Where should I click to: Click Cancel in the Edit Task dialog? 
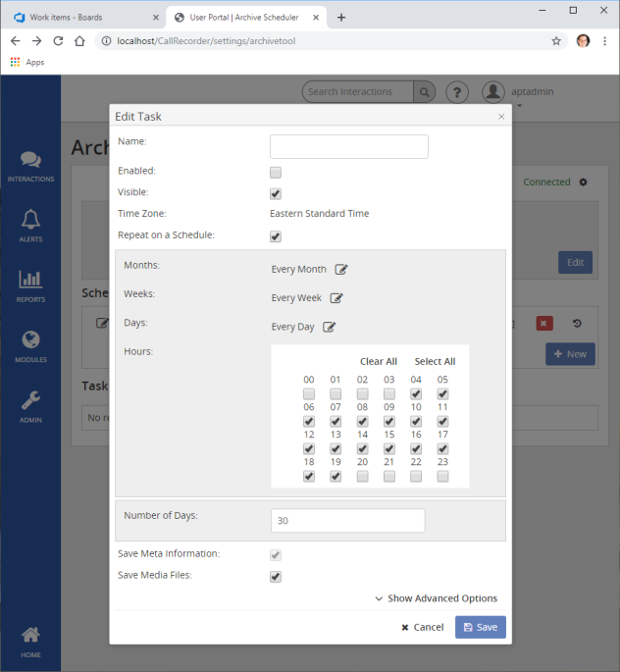(x=423, y=627)
